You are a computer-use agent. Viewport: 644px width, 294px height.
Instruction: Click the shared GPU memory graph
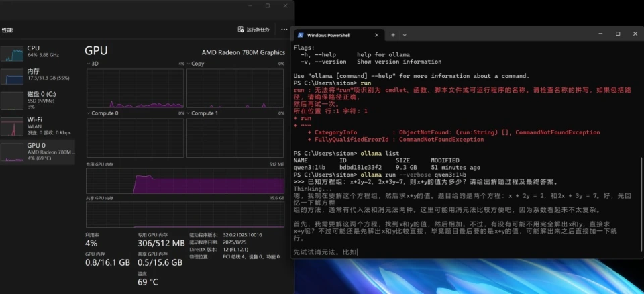pyautogui.click(x=186, y=215)
